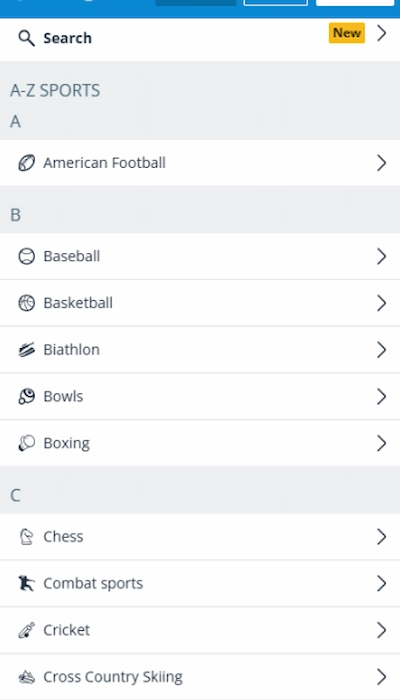Open the Biathlon sport entry
400x700 pixels.
click(x=200, y=350)
